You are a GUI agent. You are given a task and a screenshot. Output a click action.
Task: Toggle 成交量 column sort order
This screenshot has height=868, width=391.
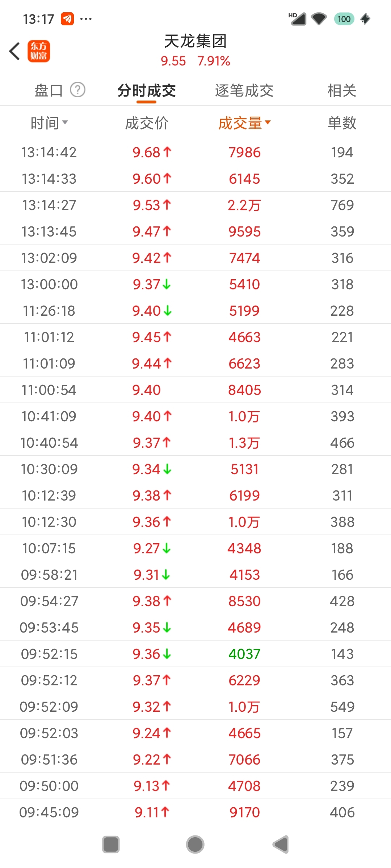(x=244, y=123)
